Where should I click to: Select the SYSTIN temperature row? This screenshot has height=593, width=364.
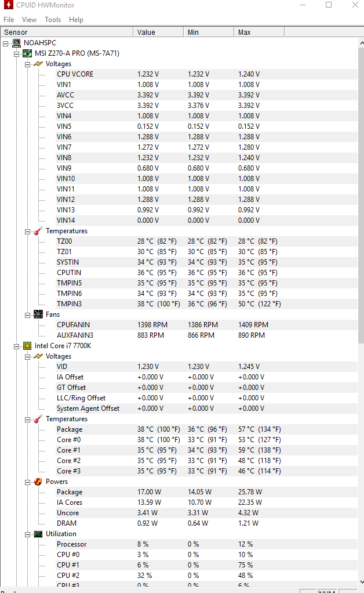click(206, 262)
